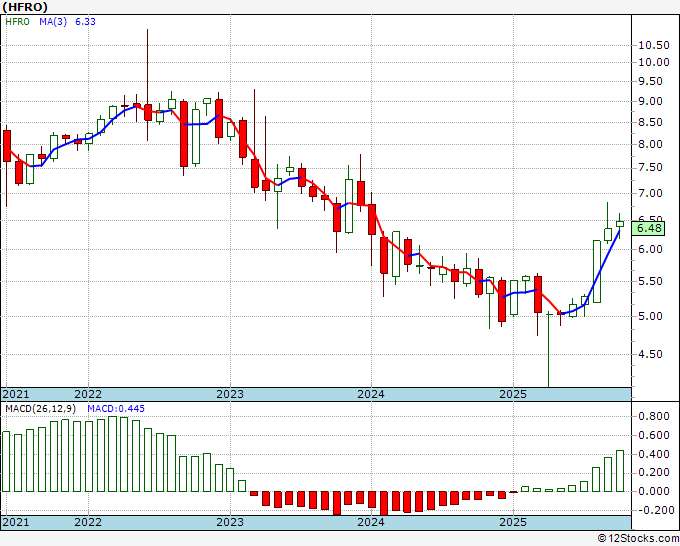Image resolution: width=680 pixels, height=546 pixels.
Task: Click the 0.400 MACD axis label
Action: [654, 454]
